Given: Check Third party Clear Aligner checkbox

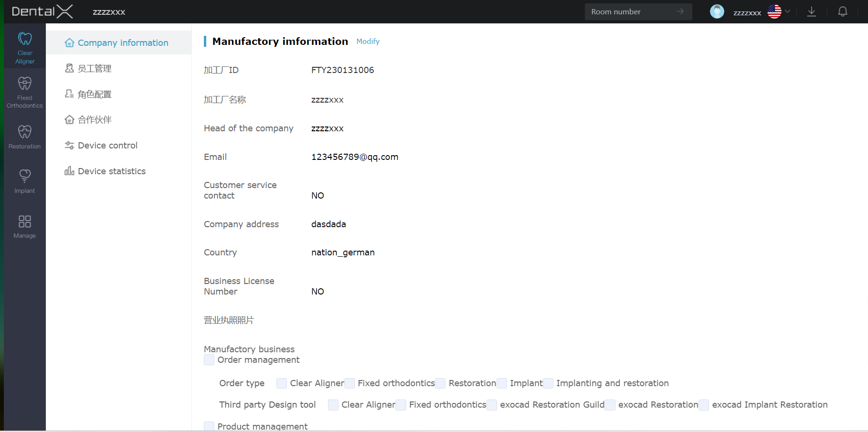Looking at the screenshot, I should [333, 405].
